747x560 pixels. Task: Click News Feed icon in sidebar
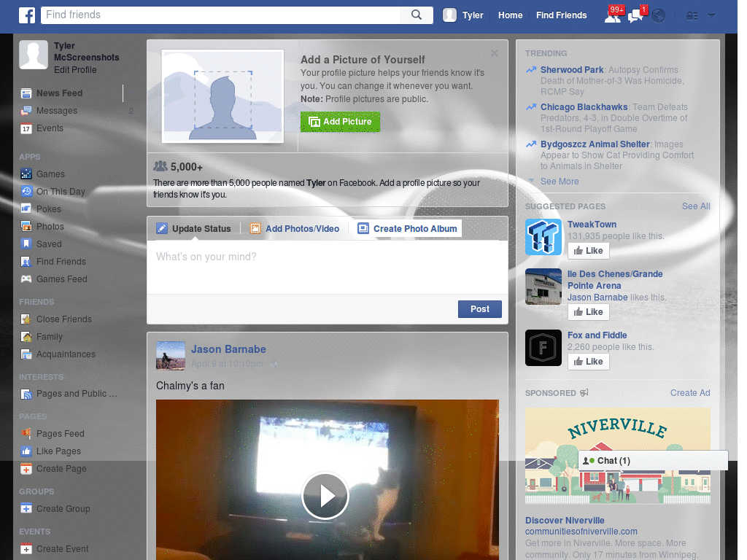pos(26,93)
